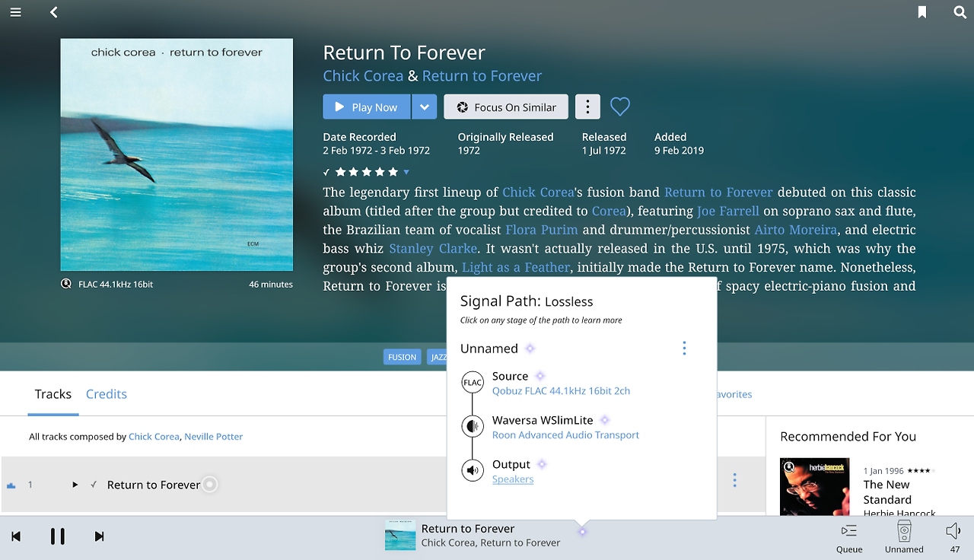Click the Output speaker icon in Signal Path
The image size is (974, 560).
point(473,470)
